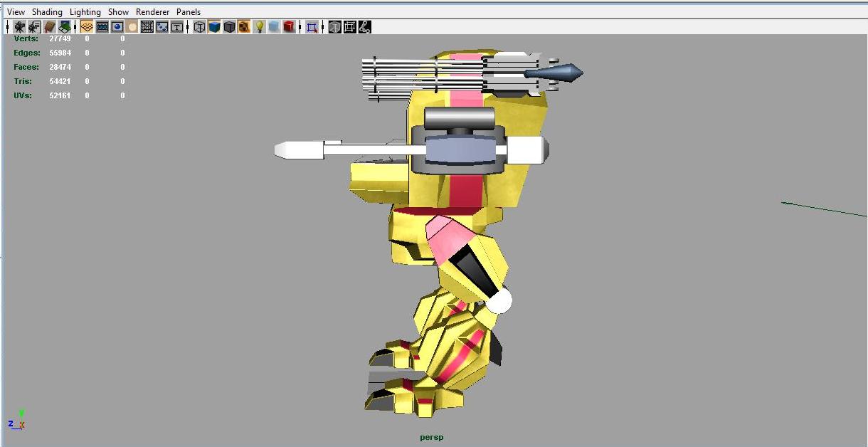868x447 pixels.
Task: Click the vertex count 27749
Action: click(x=60, y=38)
